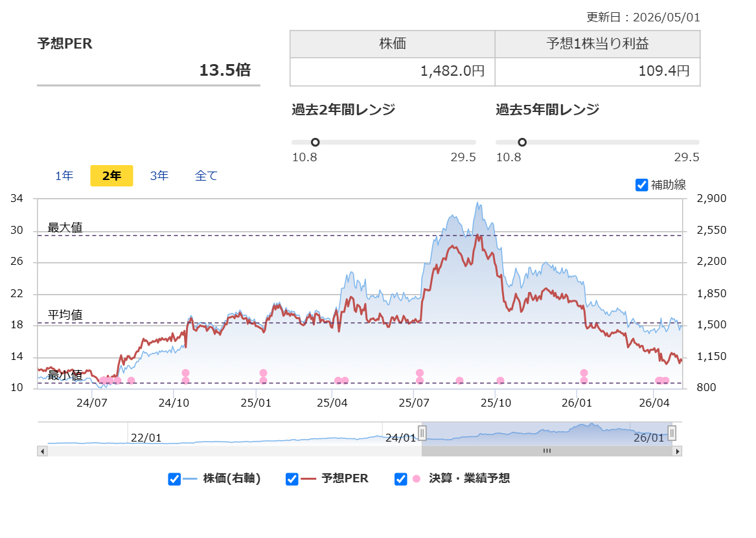This screenshot has width=756, height=538.
Task: Show the 全て full history range
Action: point(206,176)
